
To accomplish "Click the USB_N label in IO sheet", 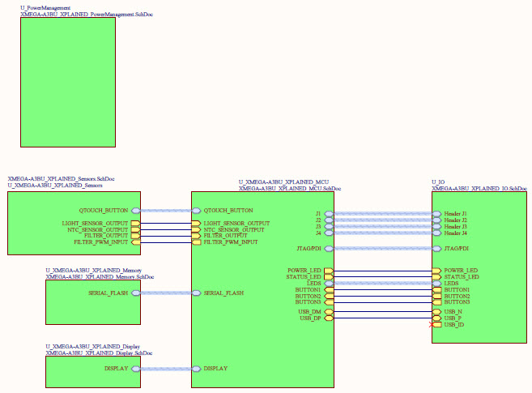I will 453,311.
